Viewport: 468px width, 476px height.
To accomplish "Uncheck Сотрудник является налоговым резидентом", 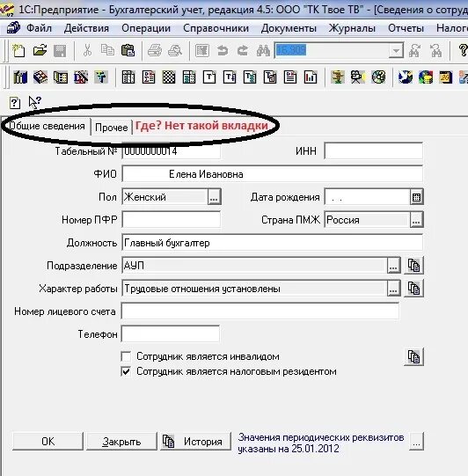I will click(x=126, y=371).
